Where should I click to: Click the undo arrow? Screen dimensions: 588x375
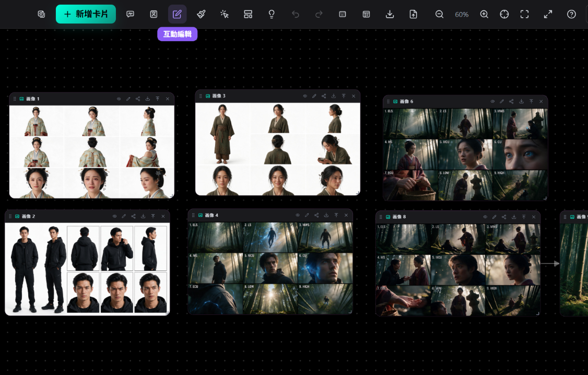coord(296,14)
